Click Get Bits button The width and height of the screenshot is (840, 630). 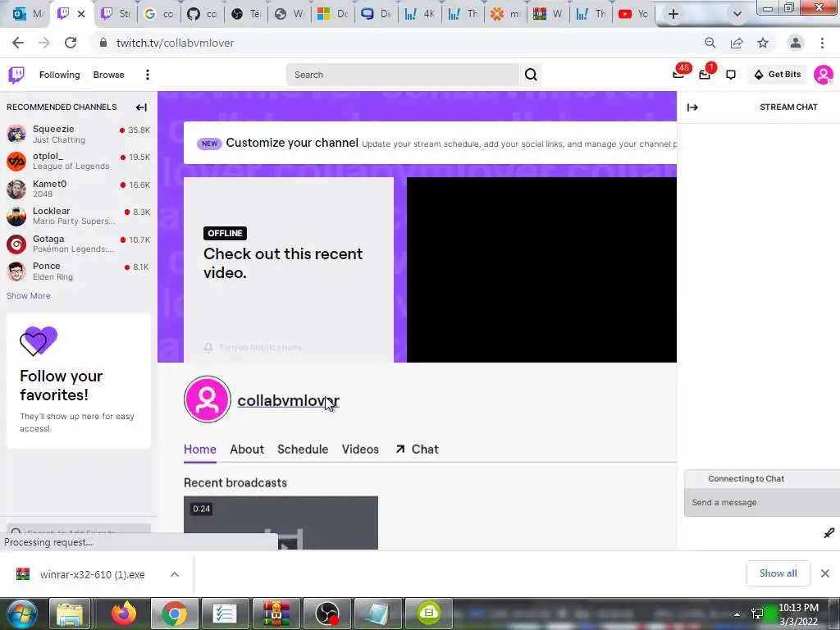(778, 75)
